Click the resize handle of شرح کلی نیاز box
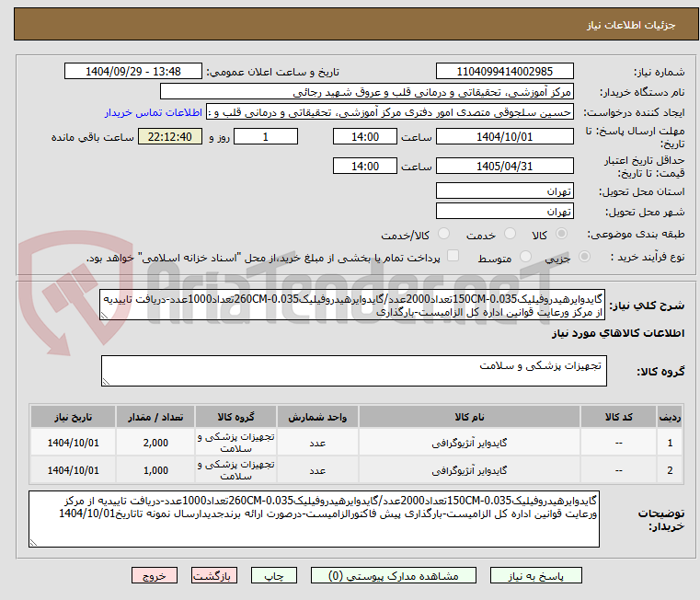The image size is (700, 600). [104, 316]
